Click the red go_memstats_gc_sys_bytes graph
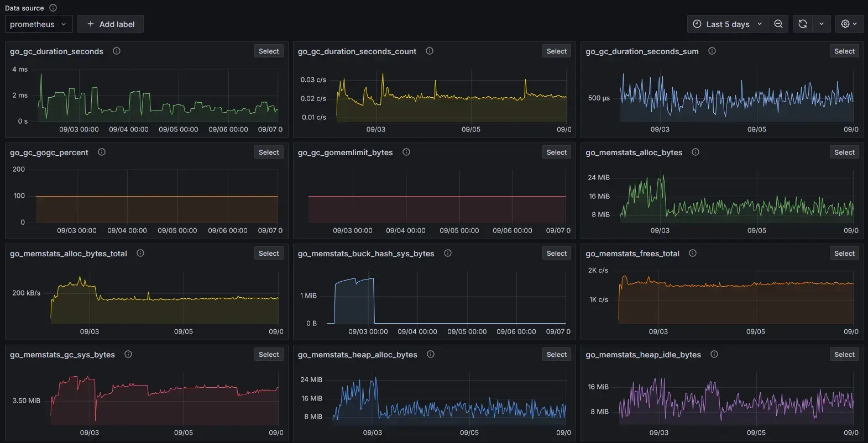 [164, 399]
